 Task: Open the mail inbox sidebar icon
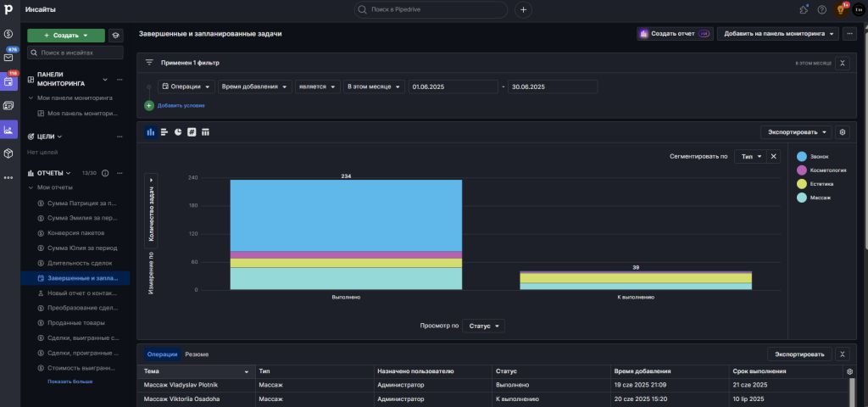click(x=8, y=58)
